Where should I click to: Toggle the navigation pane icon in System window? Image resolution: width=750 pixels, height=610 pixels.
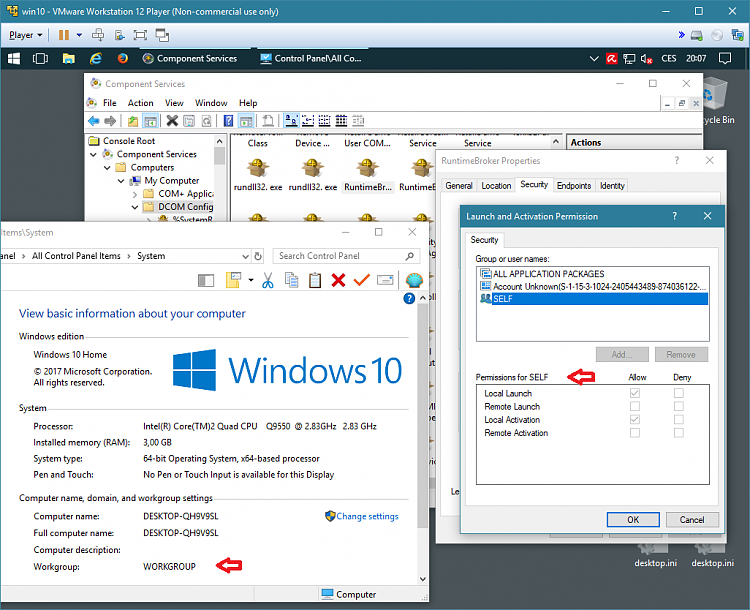point(206,281)
